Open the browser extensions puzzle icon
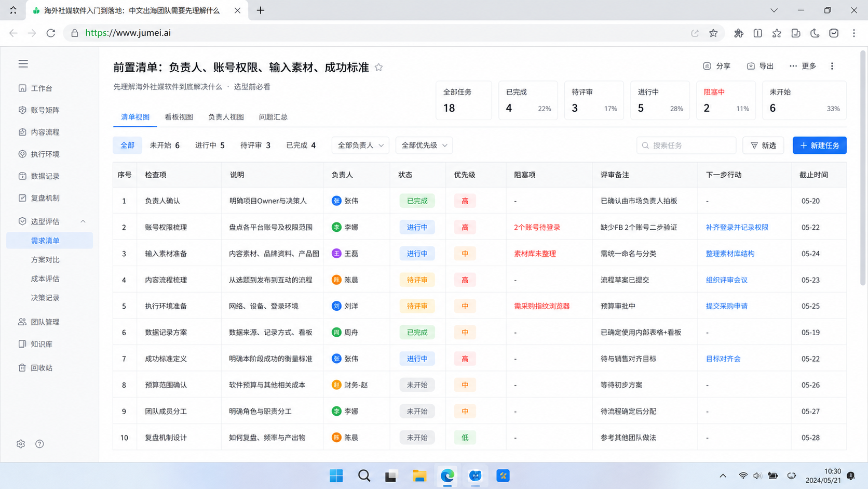 coord(738,33)
